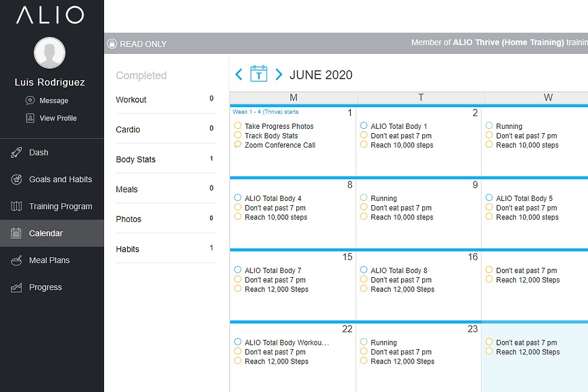Check off ALIO Total Body 4 circle

point(237,197)
